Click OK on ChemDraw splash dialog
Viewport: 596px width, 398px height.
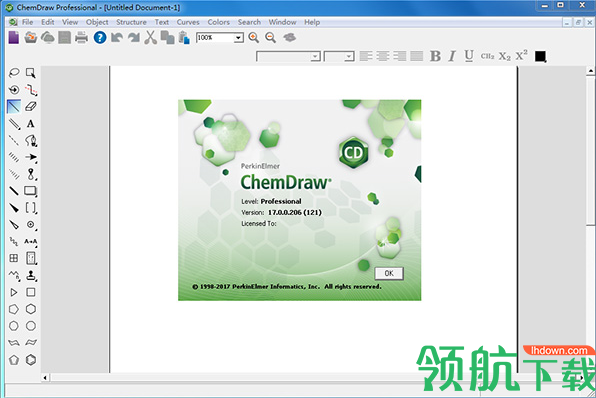click(389, 273)
